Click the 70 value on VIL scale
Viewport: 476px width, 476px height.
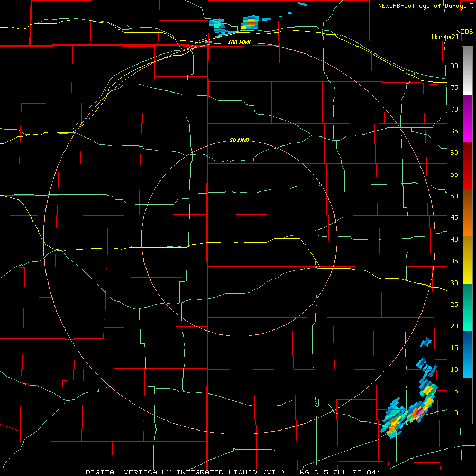pyautogui.click(x=454, y=109)
